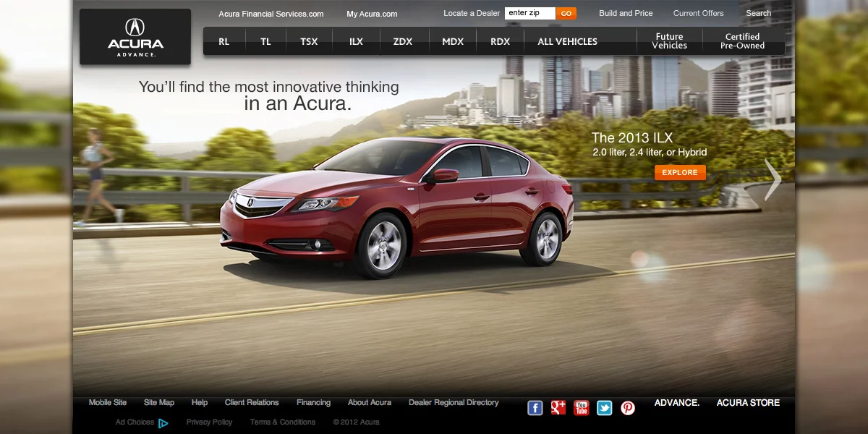Advance carousel with the right arrow
This screenshot has height=434, width=868.
[773, 179]
